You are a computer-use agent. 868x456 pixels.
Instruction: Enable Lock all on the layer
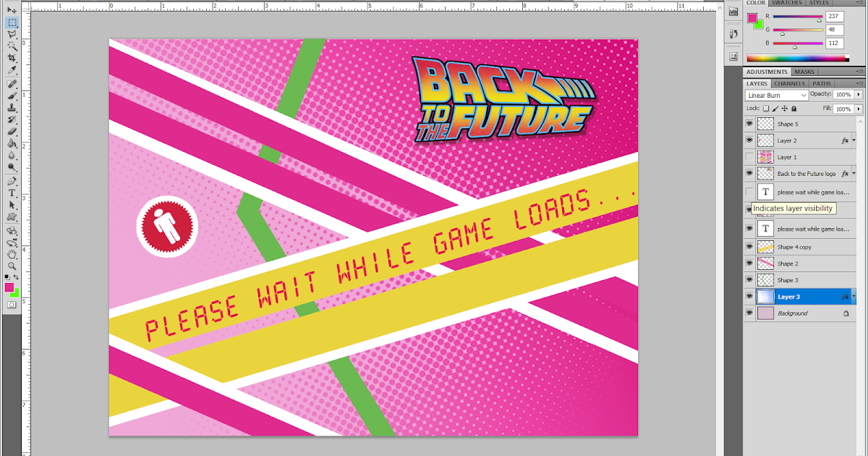click(x=793, y=108)
